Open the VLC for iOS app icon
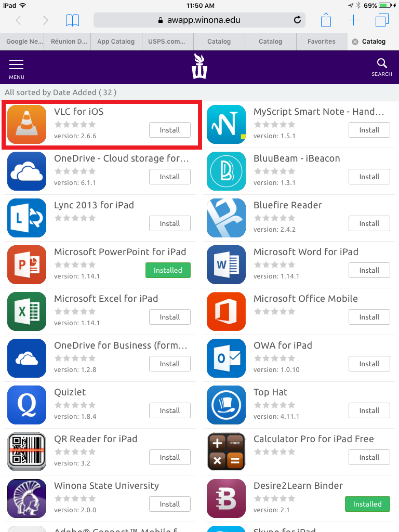The image size is (399, 532). tap(26, 125)
